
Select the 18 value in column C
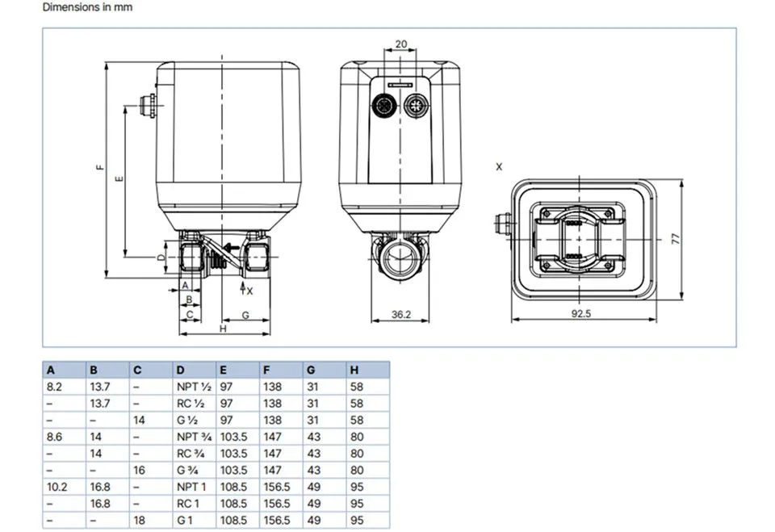tap(140, 521)
